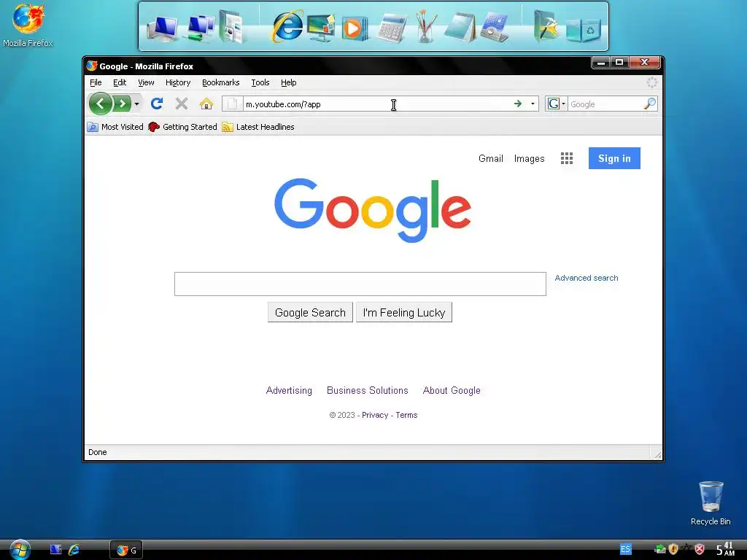Open the recent pages history dropdown arrow
The image size is (747, 560).
[136, 104]
